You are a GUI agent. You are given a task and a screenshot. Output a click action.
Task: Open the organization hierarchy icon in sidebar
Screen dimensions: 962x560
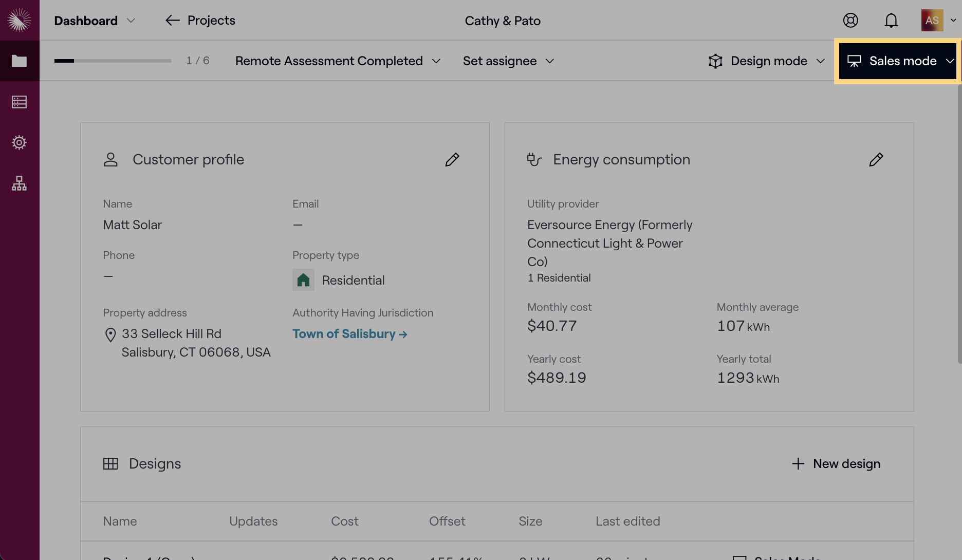tap(20, 183)
